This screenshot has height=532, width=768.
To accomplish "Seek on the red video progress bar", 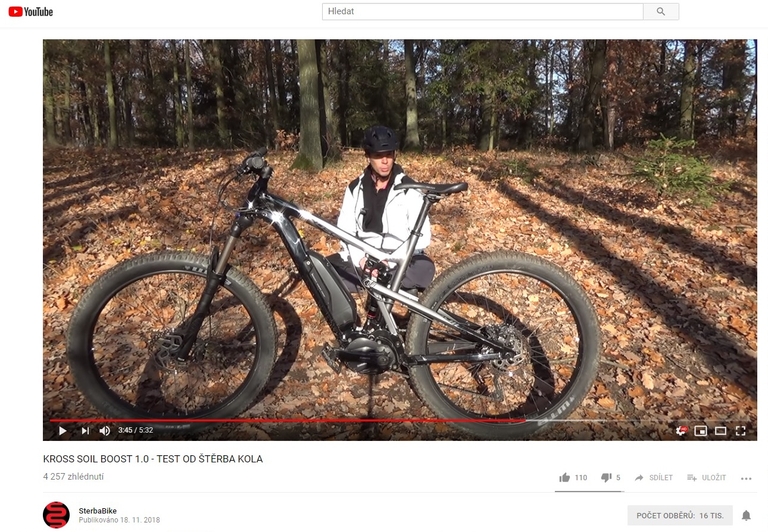I will [x=287, y=420].
